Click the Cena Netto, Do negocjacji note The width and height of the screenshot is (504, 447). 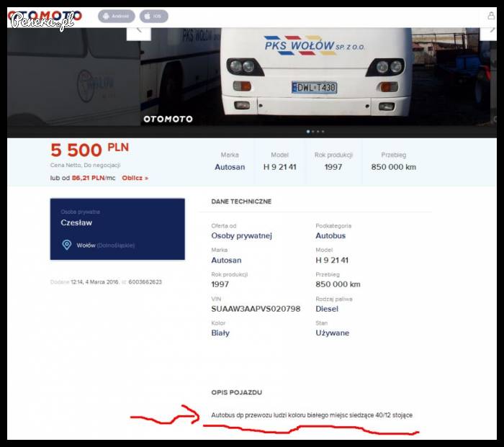85,165
